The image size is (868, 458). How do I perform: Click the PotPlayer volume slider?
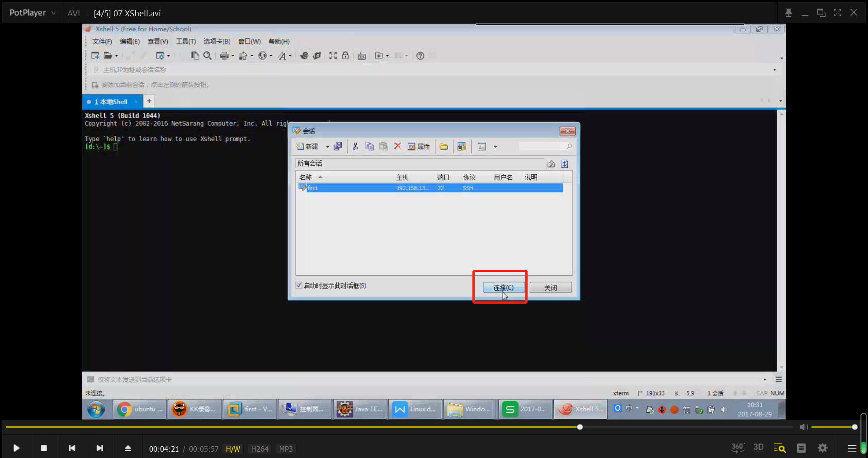point(833,427)
